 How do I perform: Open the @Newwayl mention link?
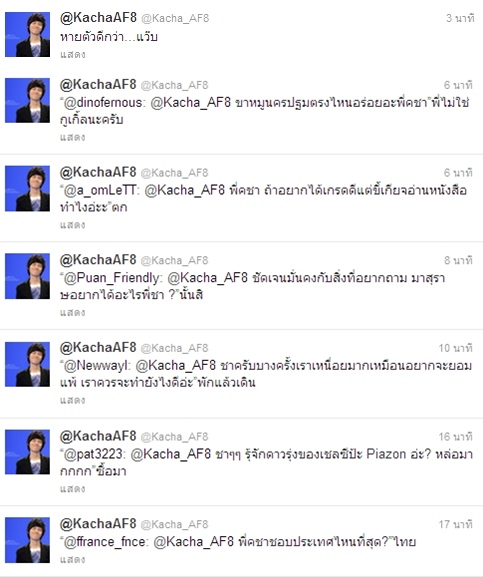(95, 366)
